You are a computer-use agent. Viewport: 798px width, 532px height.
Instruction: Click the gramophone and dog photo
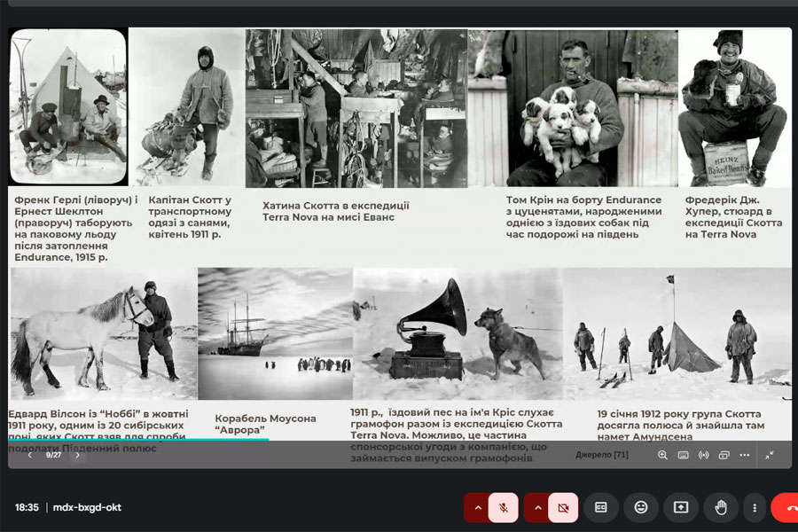tap(457, 332)
